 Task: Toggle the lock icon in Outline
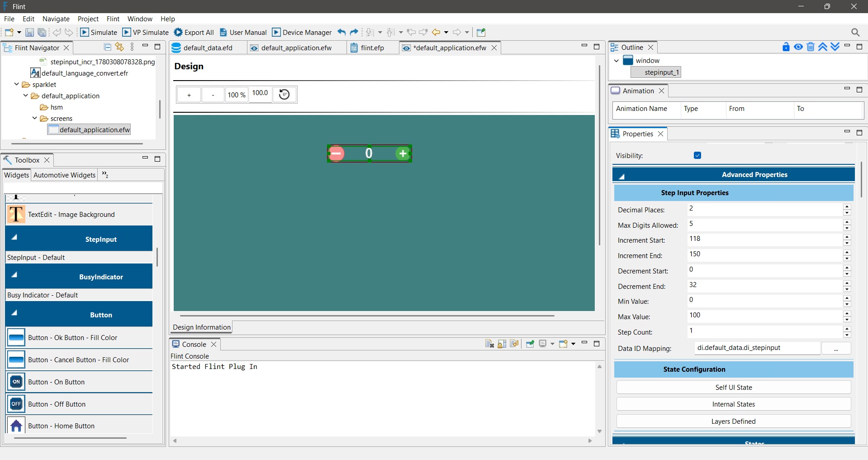(x=786, y=47)
